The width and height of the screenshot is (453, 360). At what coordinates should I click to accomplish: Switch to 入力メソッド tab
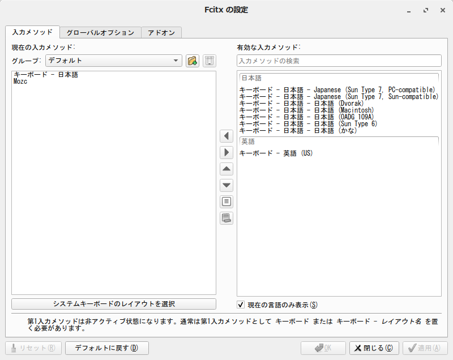tap(32, 32)
